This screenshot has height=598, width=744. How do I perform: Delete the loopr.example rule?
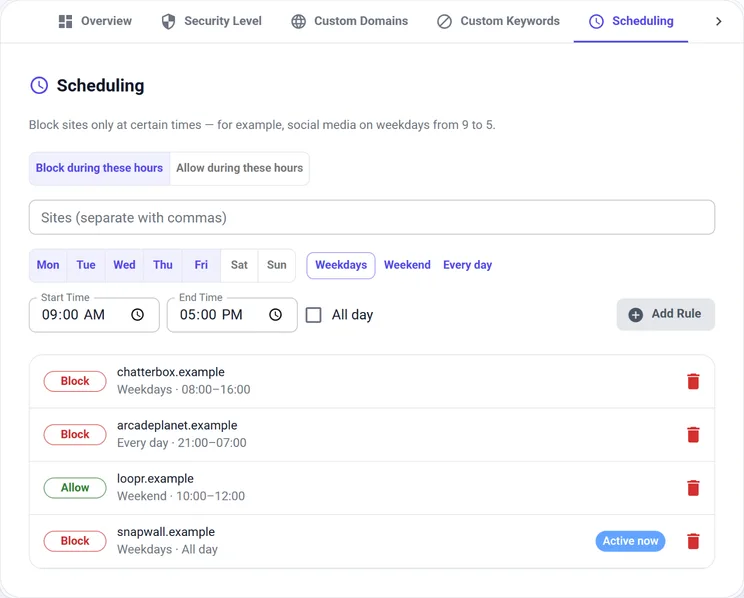point(693,487)
